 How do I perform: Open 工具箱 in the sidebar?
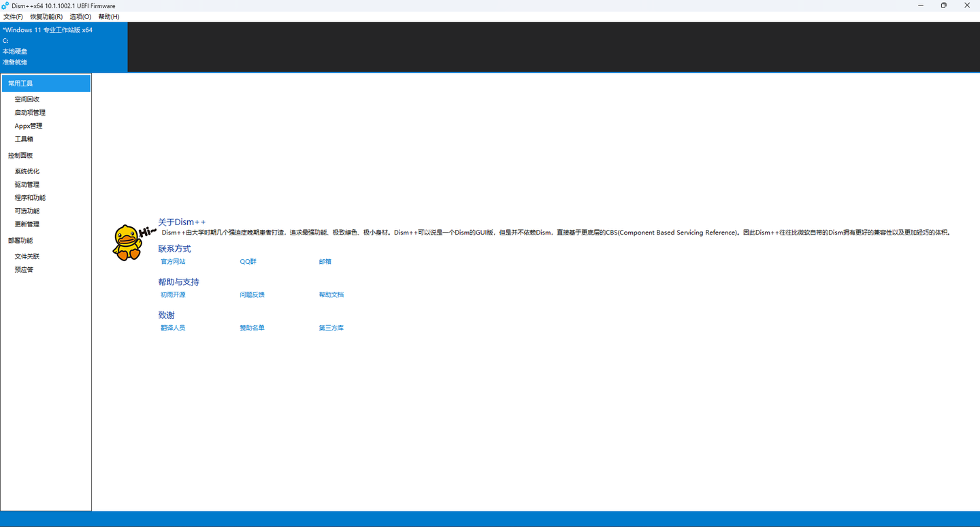click(24, 139)
